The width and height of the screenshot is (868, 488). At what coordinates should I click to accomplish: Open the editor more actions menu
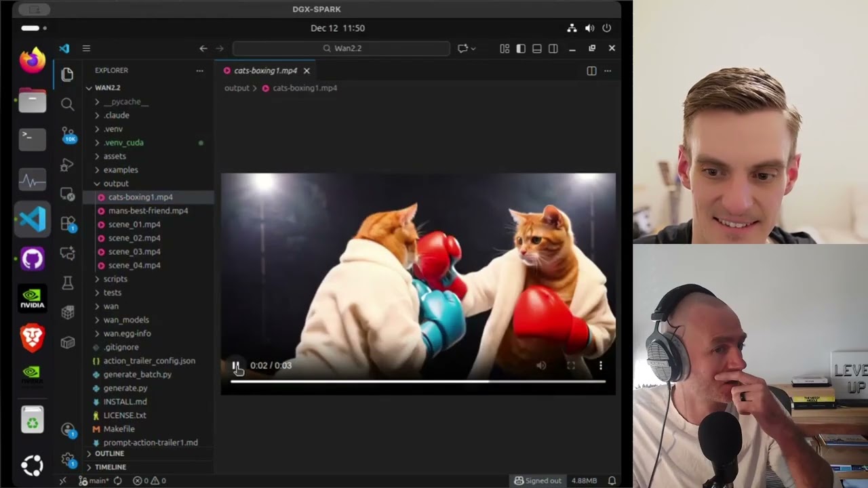[608, 70]
